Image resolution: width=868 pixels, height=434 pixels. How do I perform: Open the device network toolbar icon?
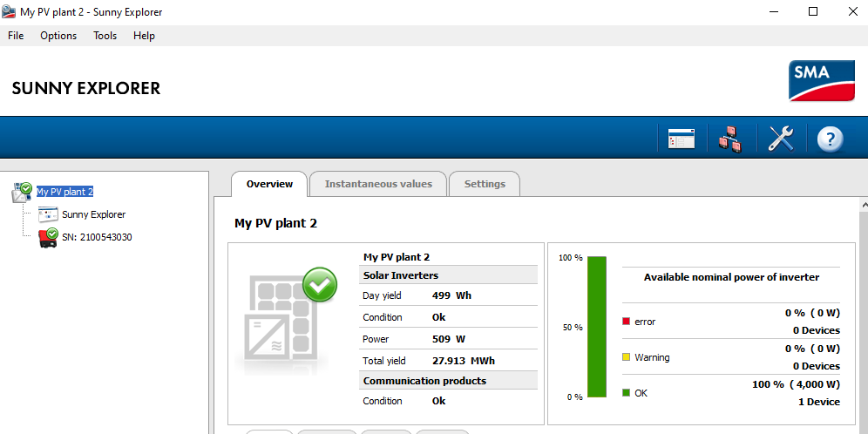point(730,139)
